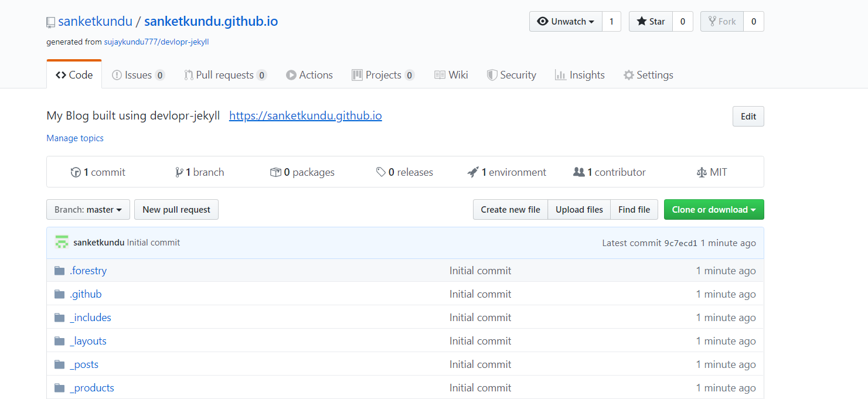Switch to the Issues tab
868x399 pixels.
[137, 74]
